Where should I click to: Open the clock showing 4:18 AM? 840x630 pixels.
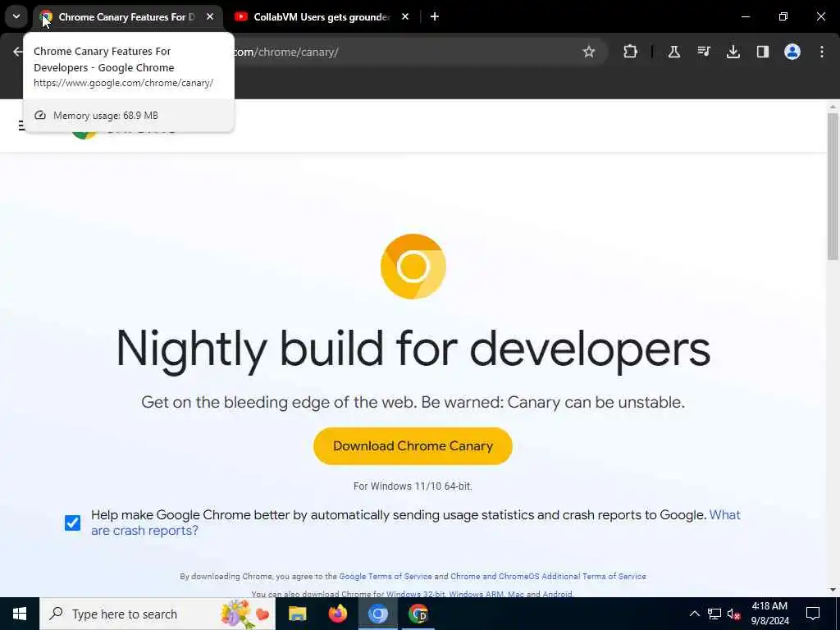click(x=769, y=614)
